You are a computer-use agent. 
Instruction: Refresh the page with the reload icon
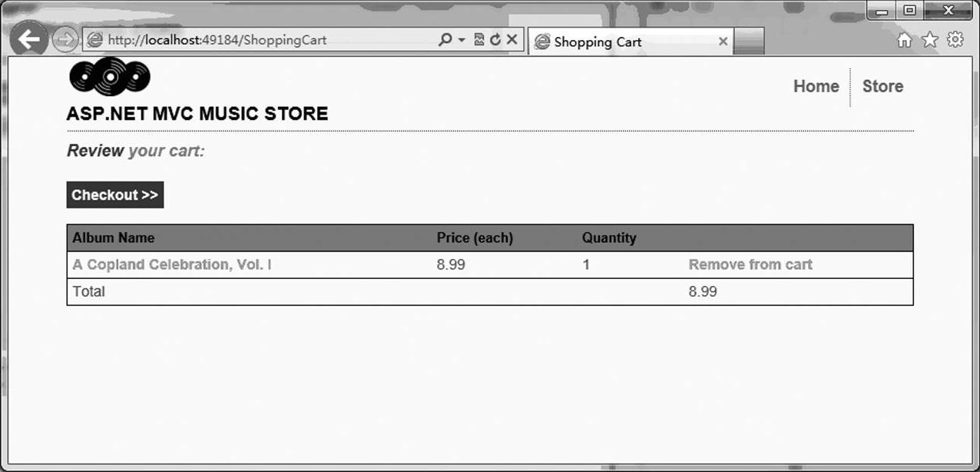495,40
